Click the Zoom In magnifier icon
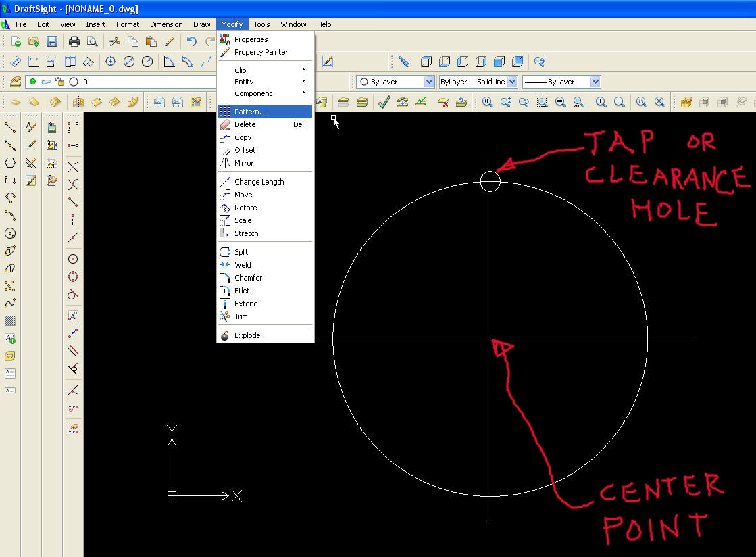Image resolution: width=756 pixels, height=557 pixels. click(601, 102)
